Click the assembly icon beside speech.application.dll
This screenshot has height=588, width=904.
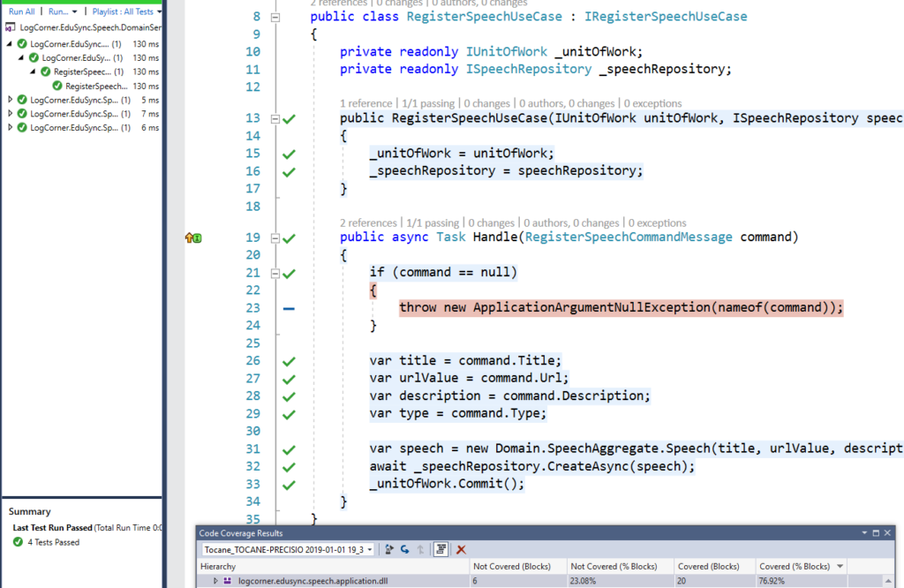228,582
